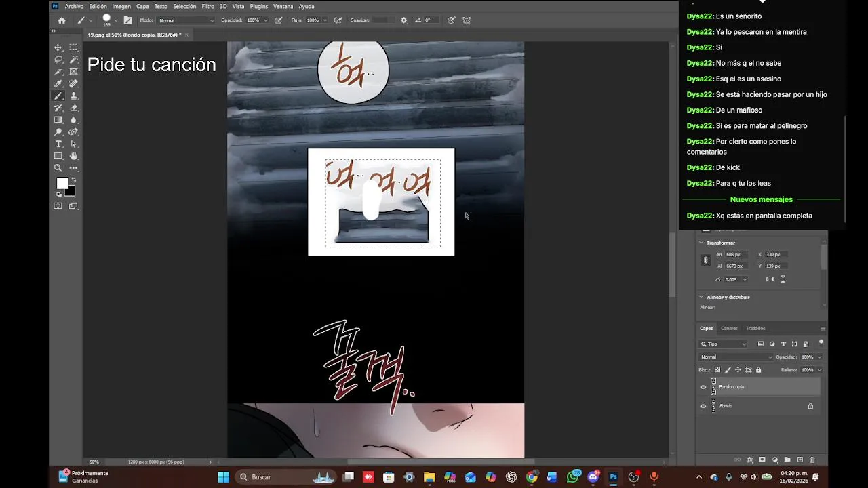Image resolution: width=868 pixels, height=488 pixels.
Task: Toggle layer filter on/off switch
Action: tap(821, 342)
